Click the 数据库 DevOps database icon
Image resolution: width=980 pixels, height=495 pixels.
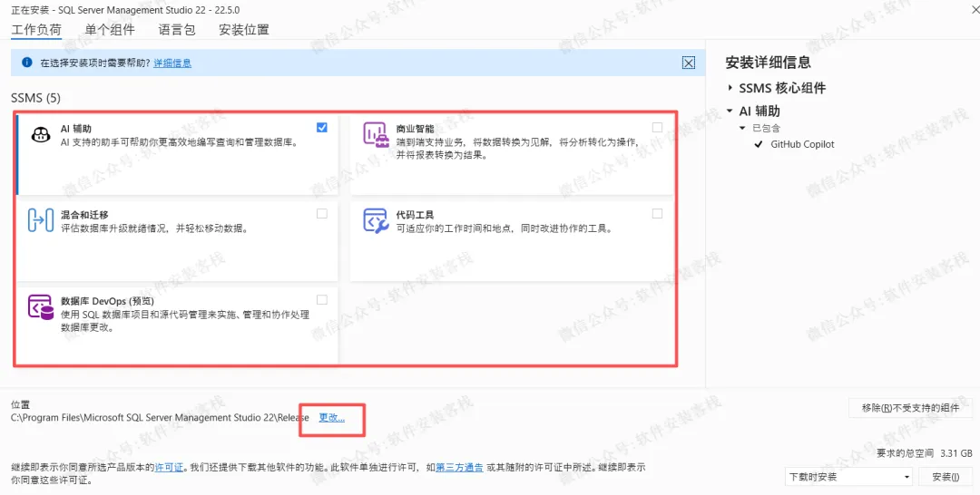pyautogui.click(x=41, y=307)
